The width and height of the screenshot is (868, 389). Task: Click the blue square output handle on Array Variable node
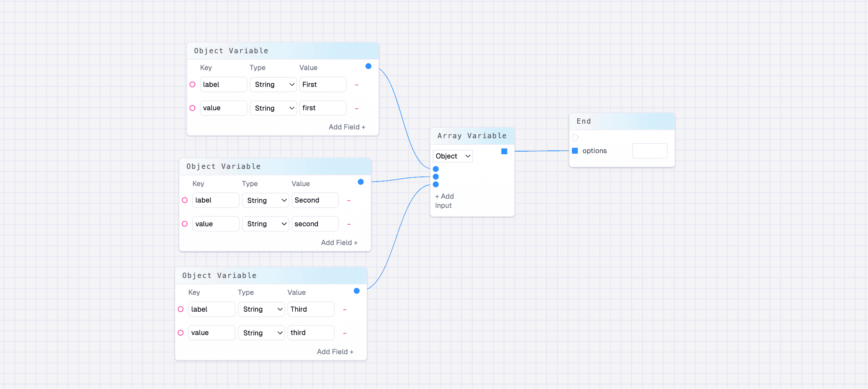tap(504, 151)
